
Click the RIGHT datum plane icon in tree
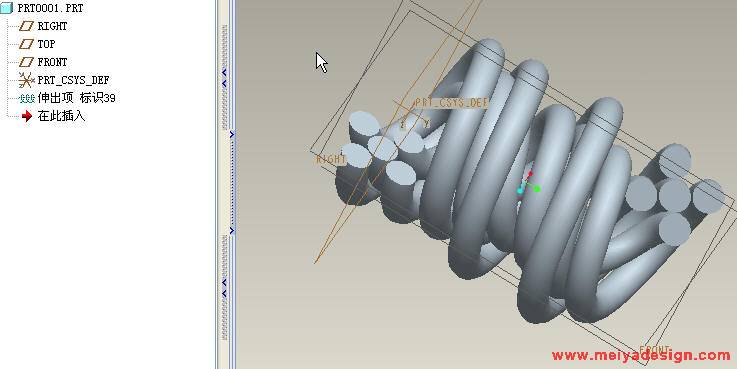26,26
